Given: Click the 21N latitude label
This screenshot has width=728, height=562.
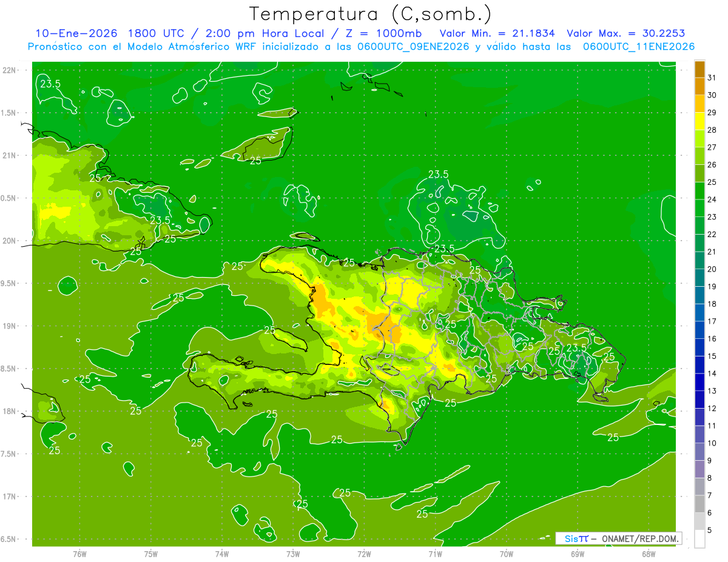Looking at the screenshot, I should pyautogui.click(x=10, y=155).
